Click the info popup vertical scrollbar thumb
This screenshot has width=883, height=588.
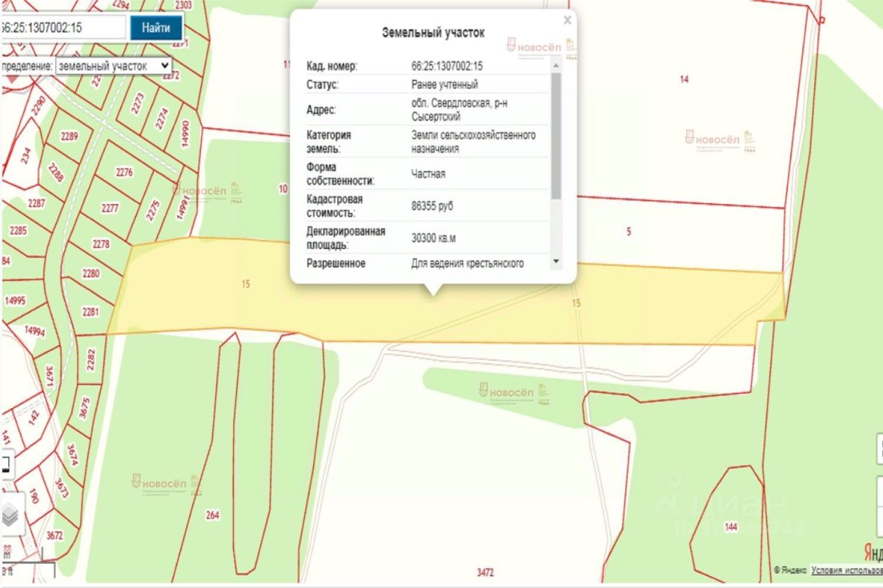click(x=556, y=136)
